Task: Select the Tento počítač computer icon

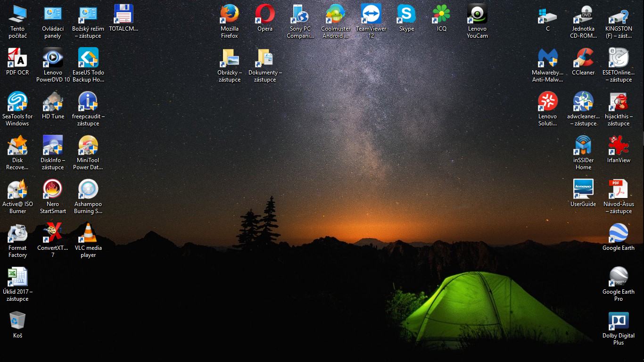Action: pyautogui.click(x=17, y=14)
